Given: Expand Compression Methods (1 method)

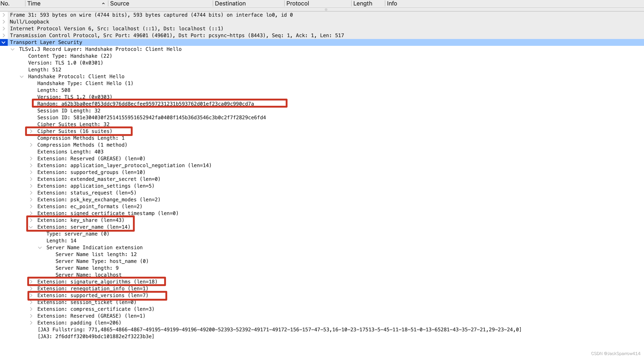Looking at the screenshot, I should [31, 145].
